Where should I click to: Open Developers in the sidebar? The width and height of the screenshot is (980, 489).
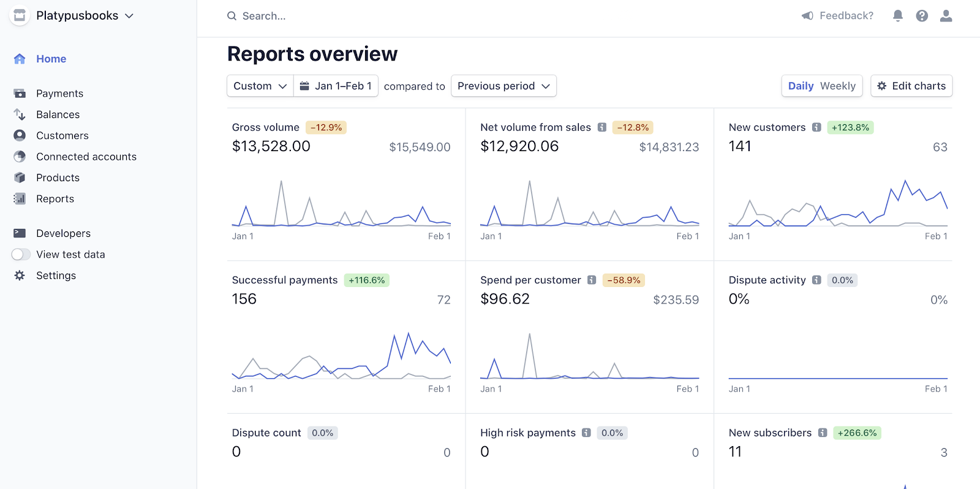pyautogui.click(x=63, y=233)
